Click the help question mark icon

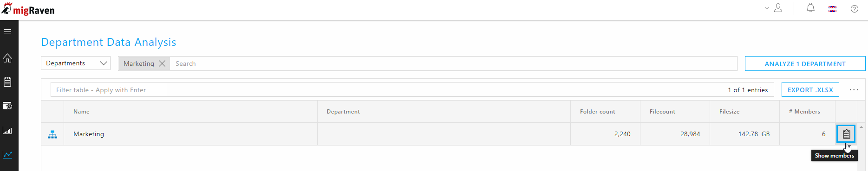855,9
